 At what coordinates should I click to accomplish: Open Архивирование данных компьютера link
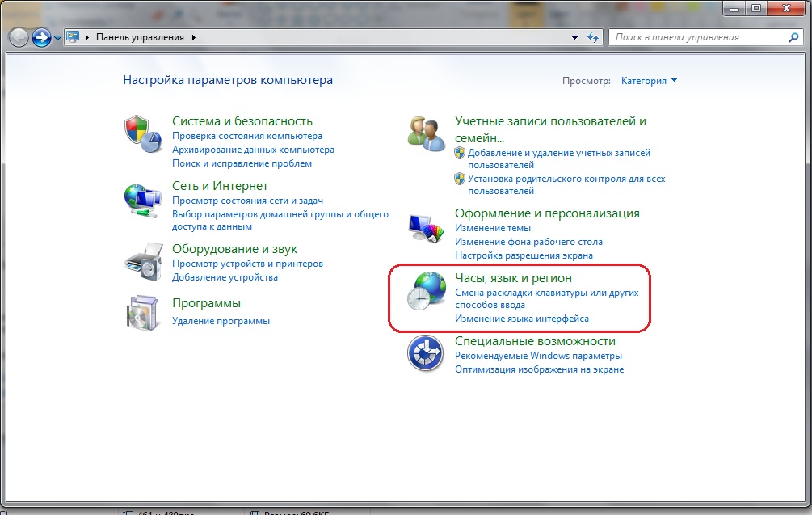point(253,150)
